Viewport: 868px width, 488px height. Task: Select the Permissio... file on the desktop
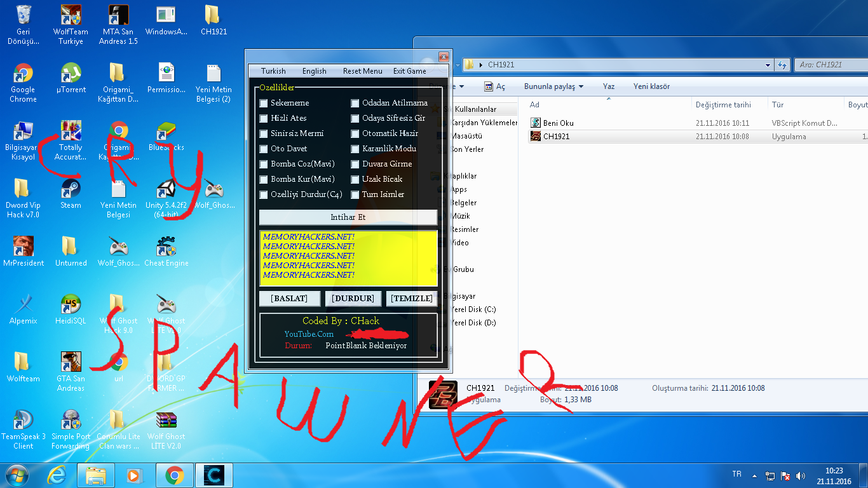166,78
